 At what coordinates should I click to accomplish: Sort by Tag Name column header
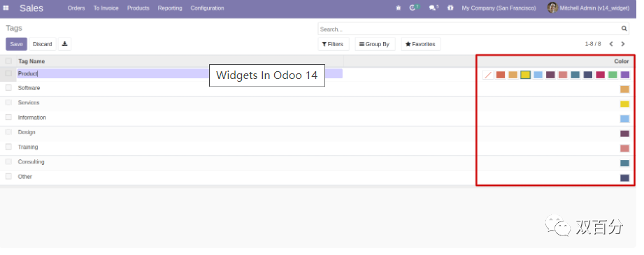pyautogui.click(x=31, y=61)
